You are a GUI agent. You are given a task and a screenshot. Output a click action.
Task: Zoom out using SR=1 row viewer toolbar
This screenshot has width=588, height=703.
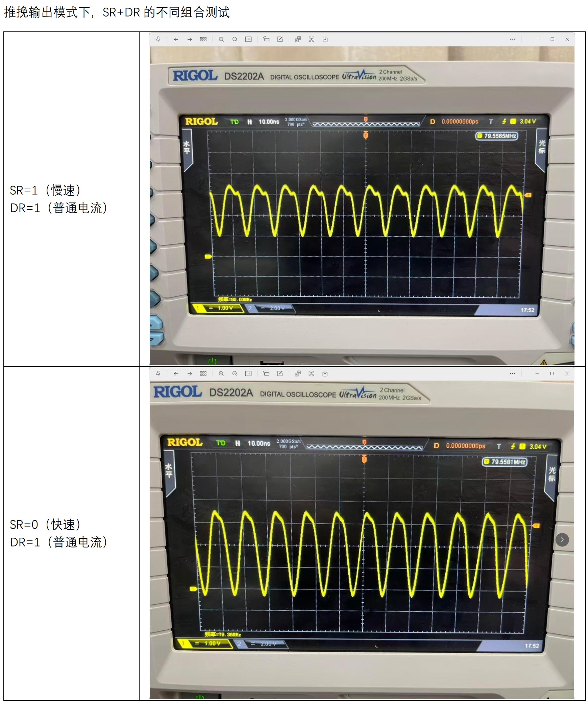pos(235,39)
